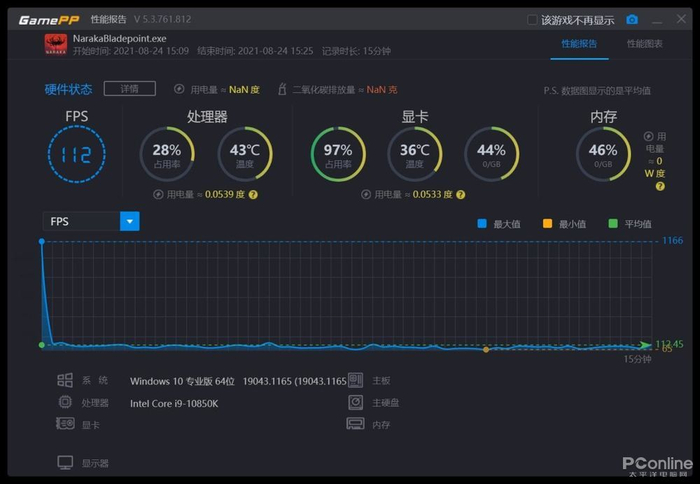Click the 主硬盘 disk icon
This screenshot has height=484, width=700.
[356, 402]
